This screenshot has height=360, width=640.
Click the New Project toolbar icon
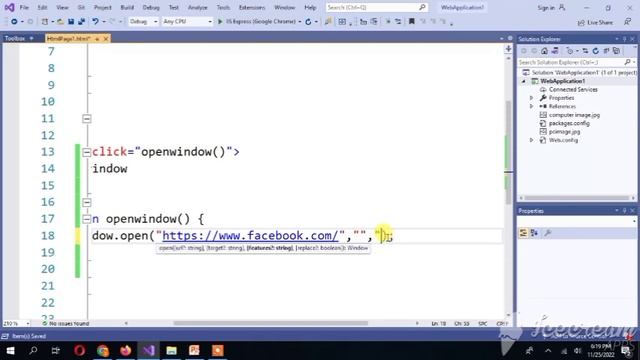click(45, 22)
